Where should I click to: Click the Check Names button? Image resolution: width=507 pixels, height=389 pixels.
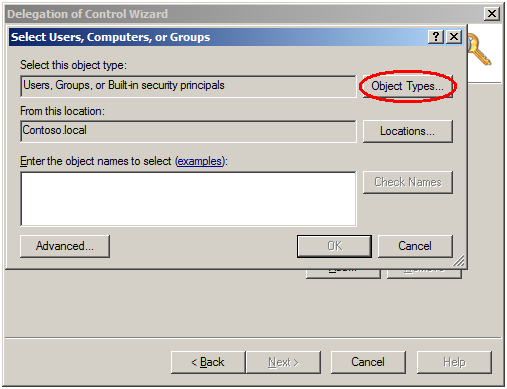coord(407,182)
